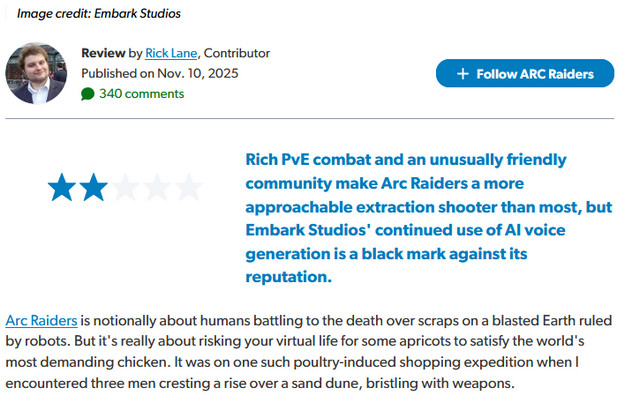Click the blue review summary blurb
This screenshot has height=403, width=640.
(420, 217)
